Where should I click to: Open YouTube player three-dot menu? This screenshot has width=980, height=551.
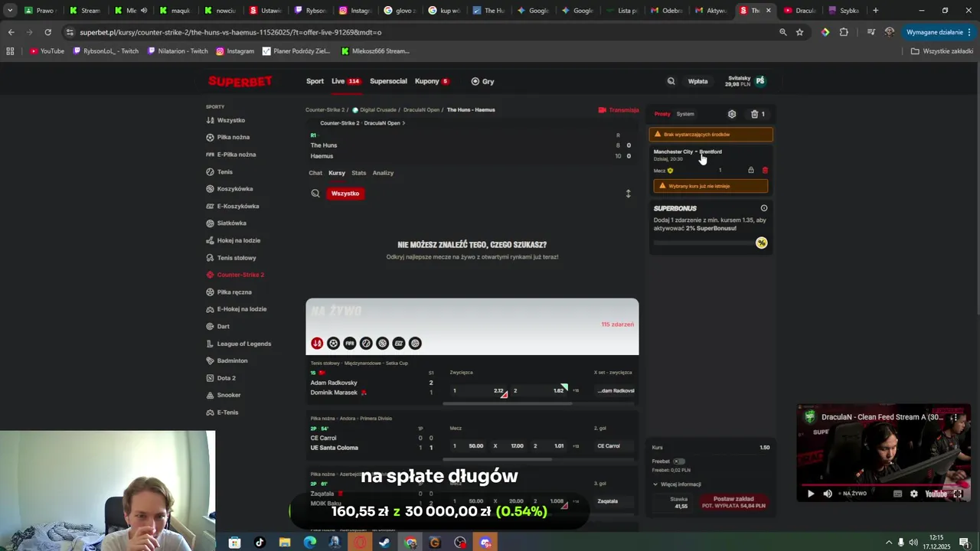point(955,418)
